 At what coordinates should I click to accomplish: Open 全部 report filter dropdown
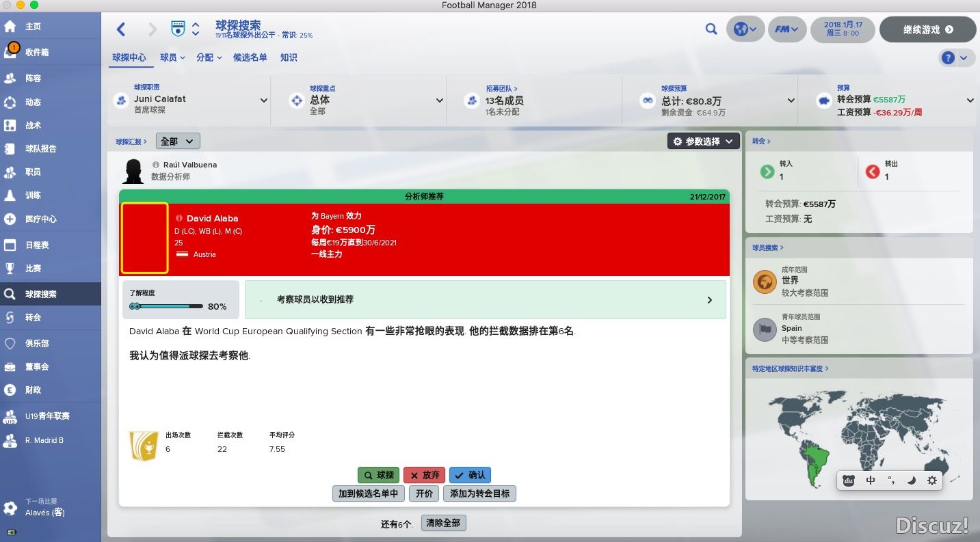tap(178, 141)
